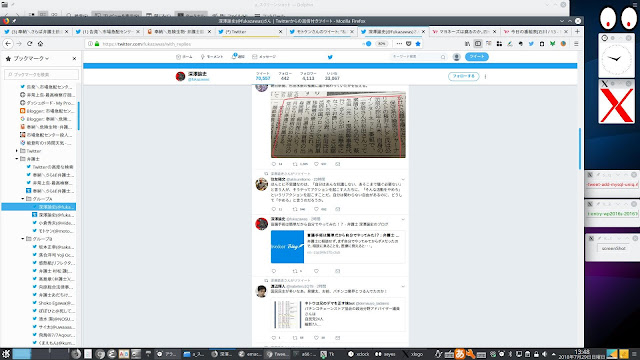Switch to the xeyes taskbar entry
640x360 pixels.
pos(386,354)
